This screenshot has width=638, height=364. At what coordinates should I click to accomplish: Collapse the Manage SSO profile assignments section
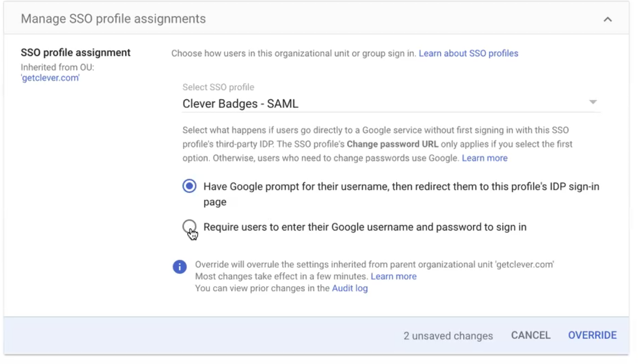point(607,19)
